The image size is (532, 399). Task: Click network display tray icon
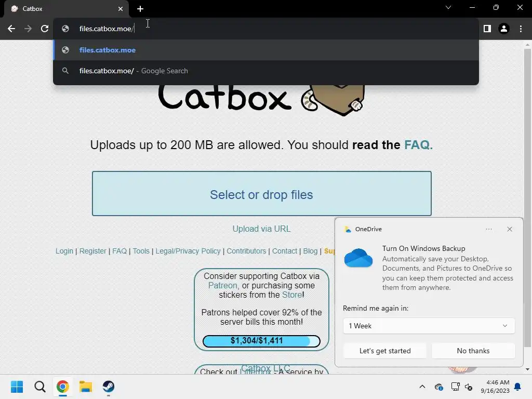coord(455,387)
